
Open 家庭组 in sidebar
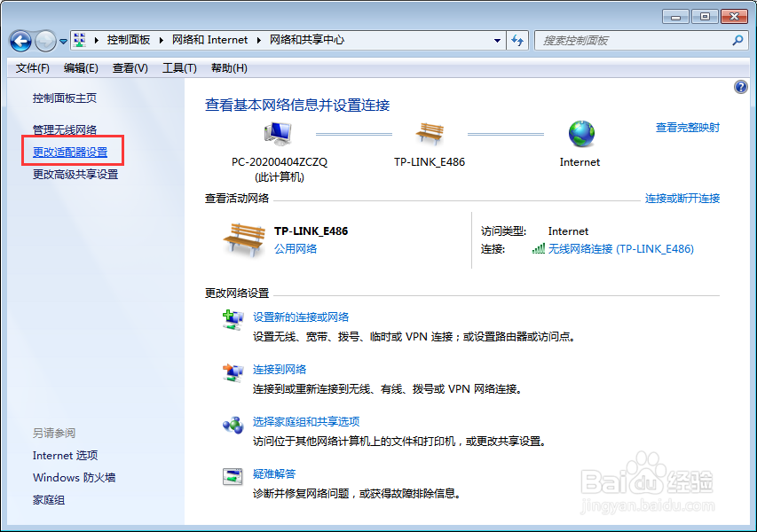pyautogui.click(x=49, y=500)
